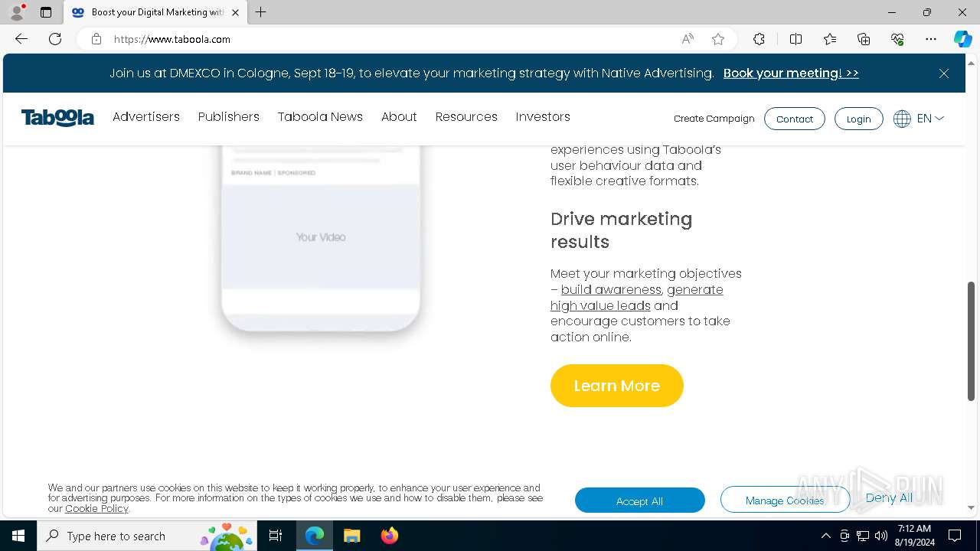Open the taskbar clock and date
This screenshot has width=980, height=551.
[914, 536]
